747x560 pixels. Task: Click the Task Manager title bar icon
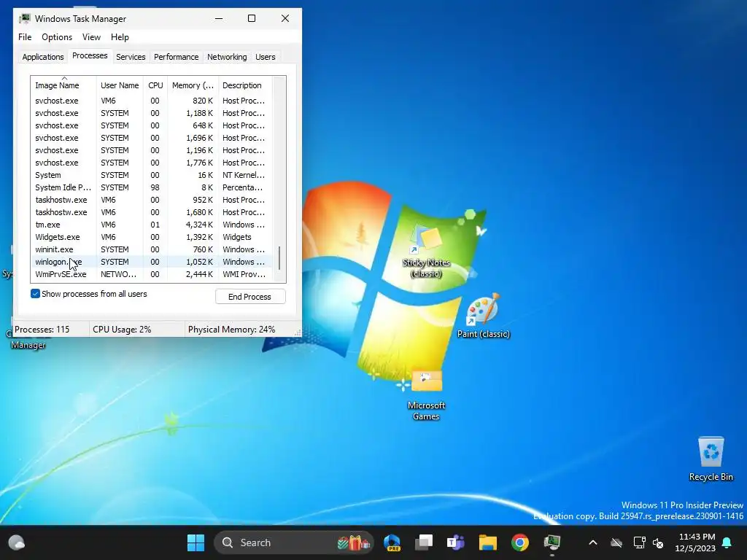pos(24,18)
